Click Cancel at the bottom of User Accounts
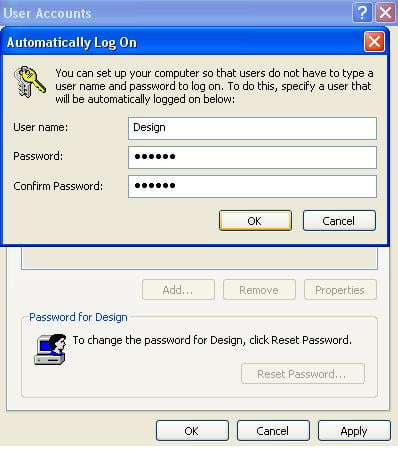398x449 pixels. coord(273,431)
